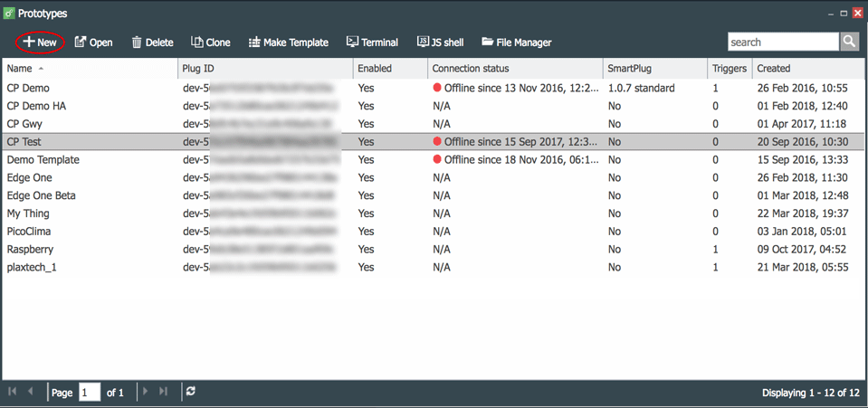Click created date '09 Oct 2017, 04:52'
868x408 pixels.
point(802,249)
